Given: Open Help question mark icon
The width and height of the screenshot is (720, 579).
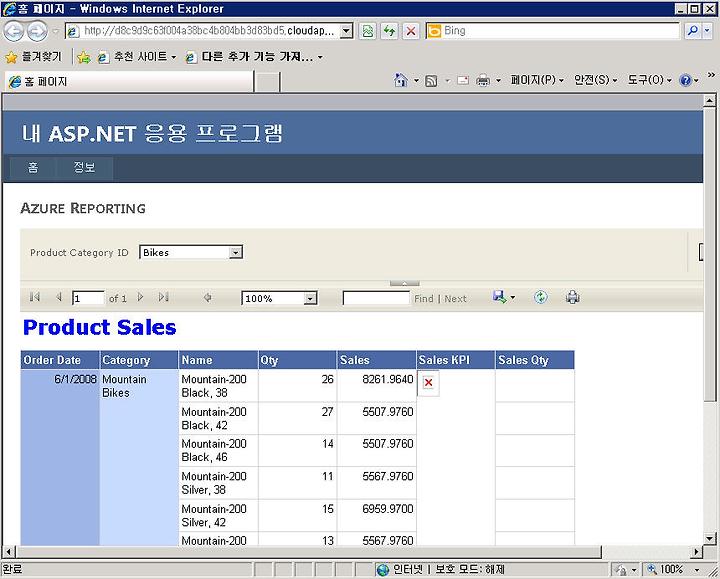Looking at the screenshot, I should [x=685, y=81].
